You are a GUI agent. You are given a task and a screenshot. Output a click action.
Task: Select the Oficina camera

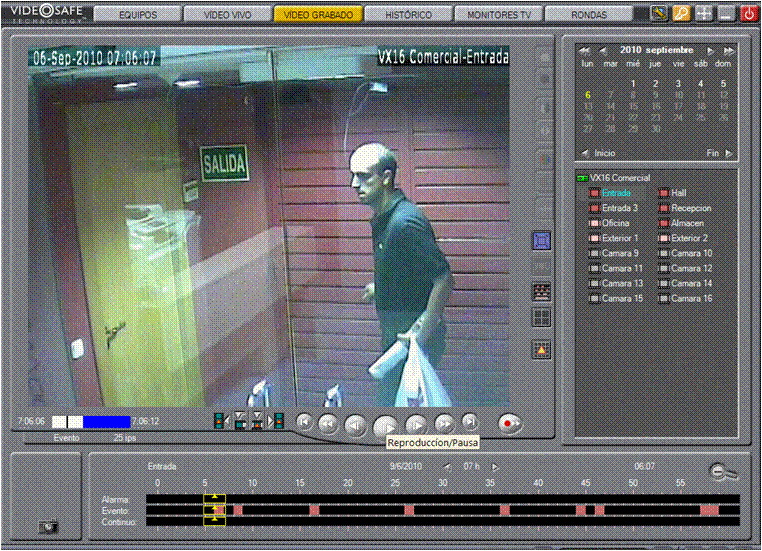(x=615, y=224)
